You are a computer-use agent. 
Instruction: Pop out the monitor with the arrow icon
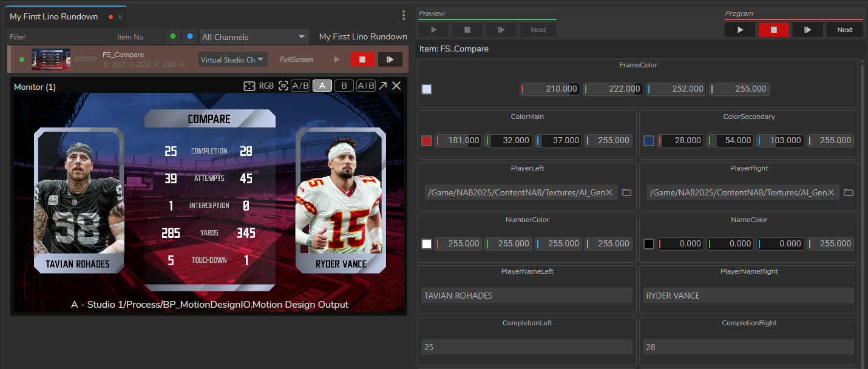pyautogui.click(x=383, y=86)
